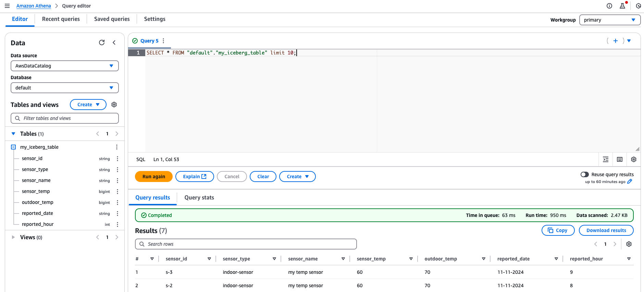Open the Create dropdown next to Clear

[x=297, y=177]
